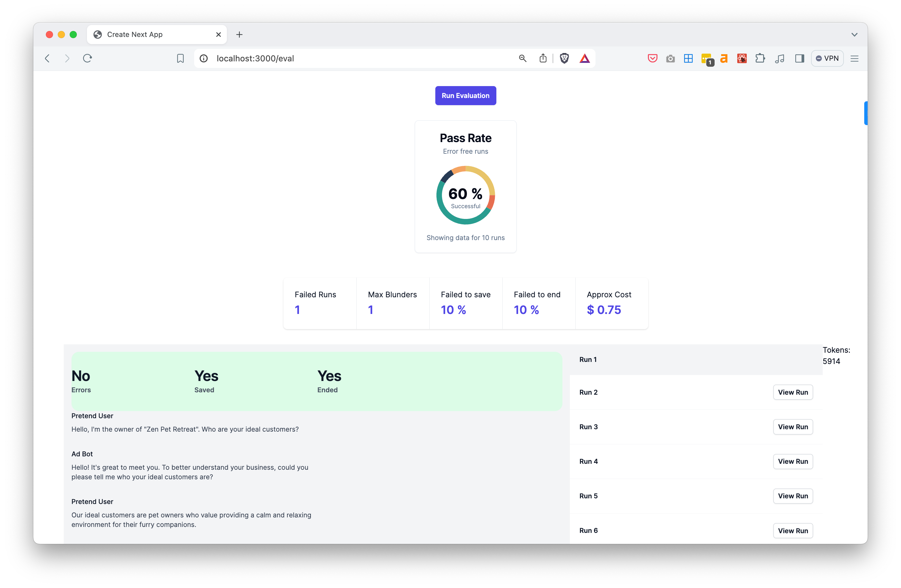Open the Extensions puzzle piece menu
The height and width of the screenshot is (588, 901).
[760, 58]
